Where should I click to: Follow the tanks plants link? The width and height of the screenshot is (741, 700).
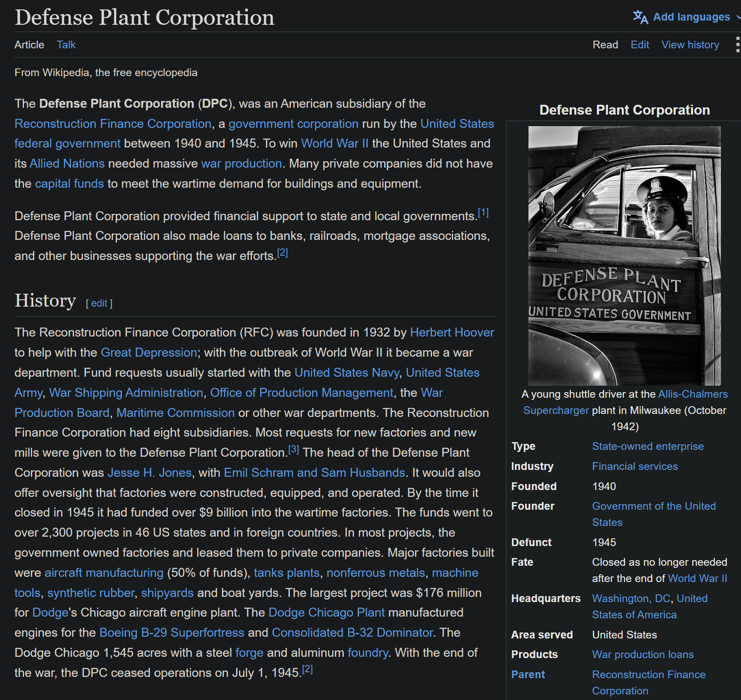(286, 573)
